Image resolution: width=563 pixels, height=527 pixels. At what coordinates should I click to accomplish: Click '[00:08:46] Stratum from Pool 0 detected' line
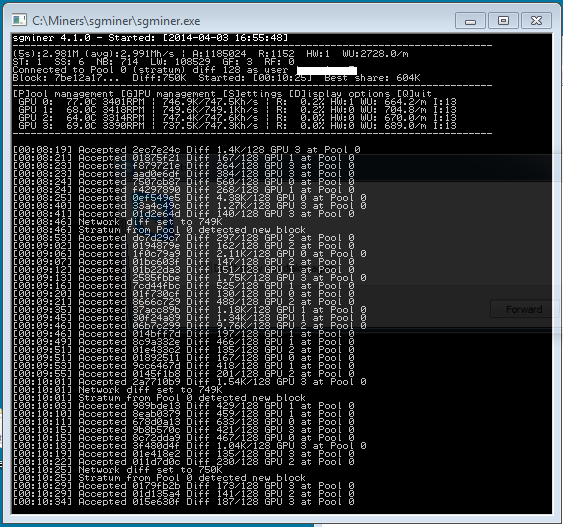click(x=159, y=229)
